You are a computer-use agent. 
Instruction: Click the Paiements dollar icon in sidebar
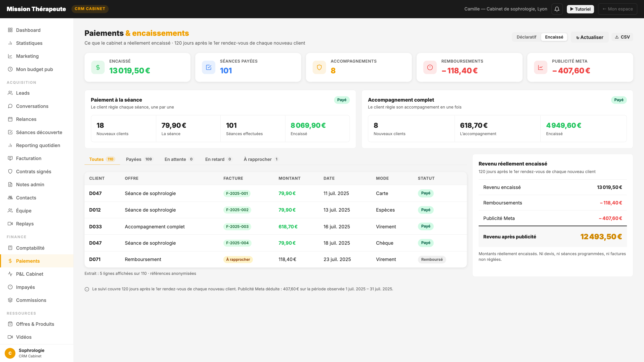tap(10, 261)
